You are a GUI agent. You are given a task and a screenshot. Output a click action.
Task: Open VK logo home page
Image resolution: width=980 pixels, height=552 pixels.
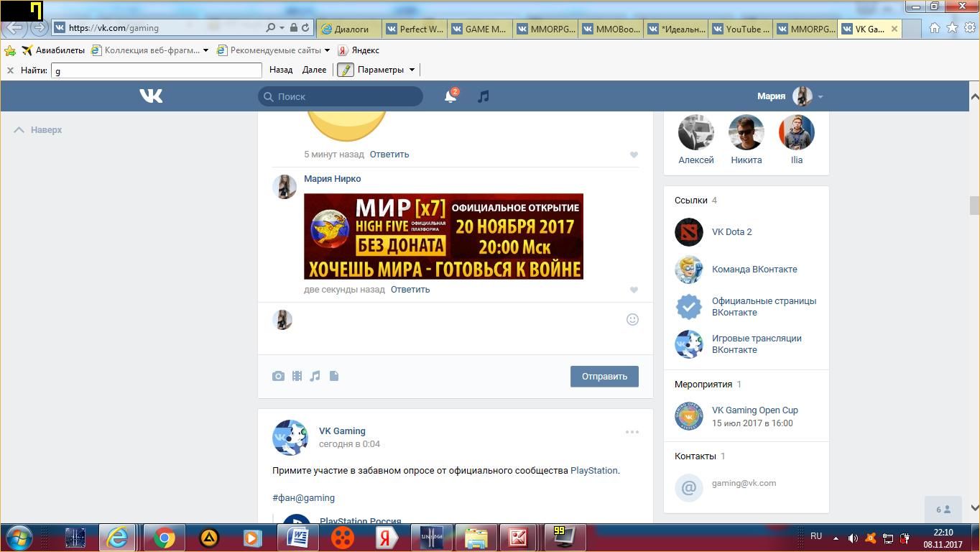point(151,96)
